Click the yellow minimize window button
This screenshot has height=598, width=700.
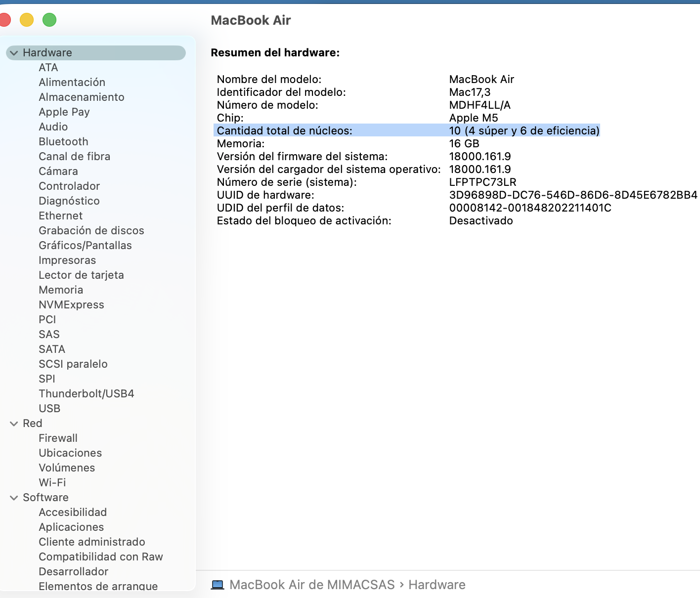[27, 20]
